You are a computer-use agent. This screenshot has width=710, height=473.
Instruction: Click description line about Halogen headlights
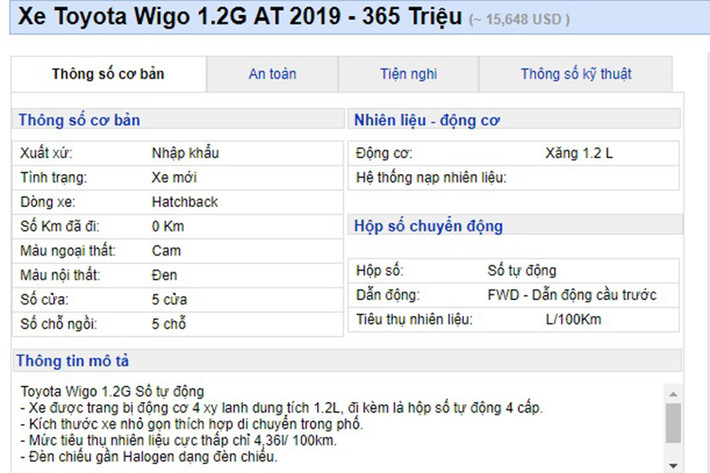[149, 457]
